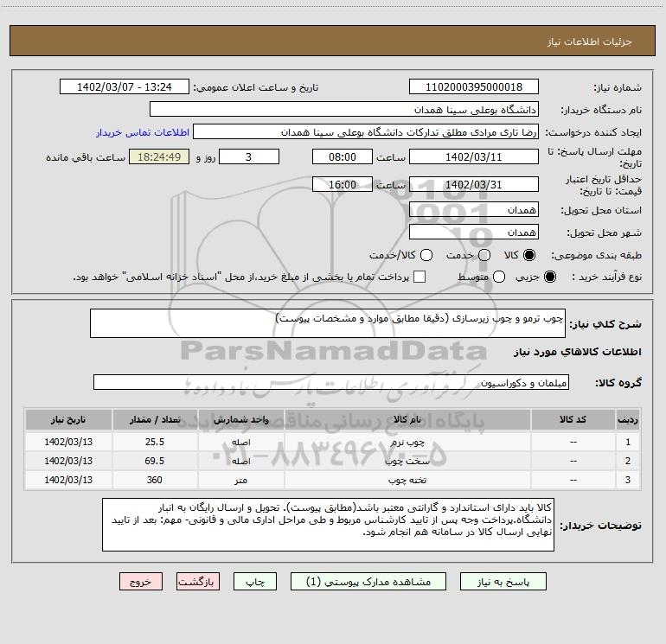Viewport: 666px width, 644px height.
Task: Click the پاسخ به نیاز button
Action: pos(503,582)
